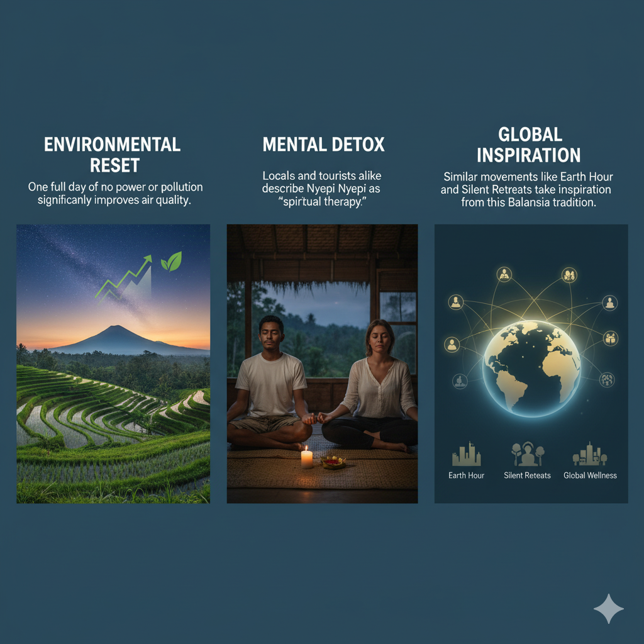Click the green leaf icon
644x644 pixels.
coord(171,262)
